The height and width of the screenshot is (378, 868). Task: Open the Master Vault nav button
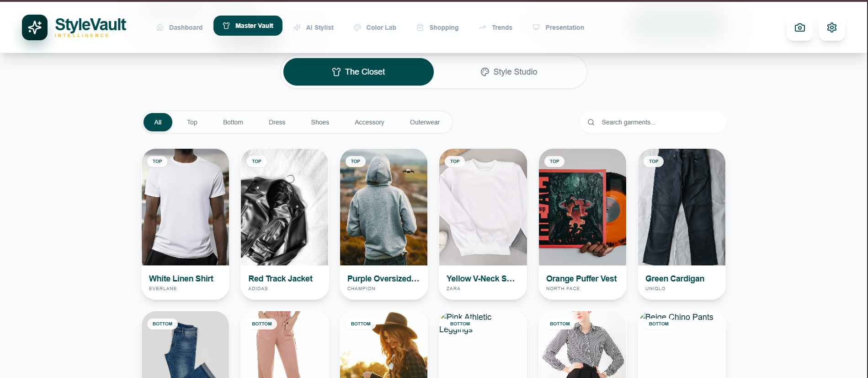click(248, 26)
